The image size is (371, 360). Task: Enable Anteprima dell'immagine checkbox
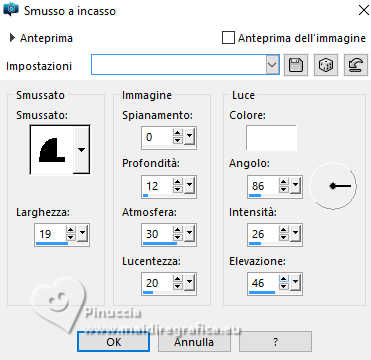coord(228,38)
